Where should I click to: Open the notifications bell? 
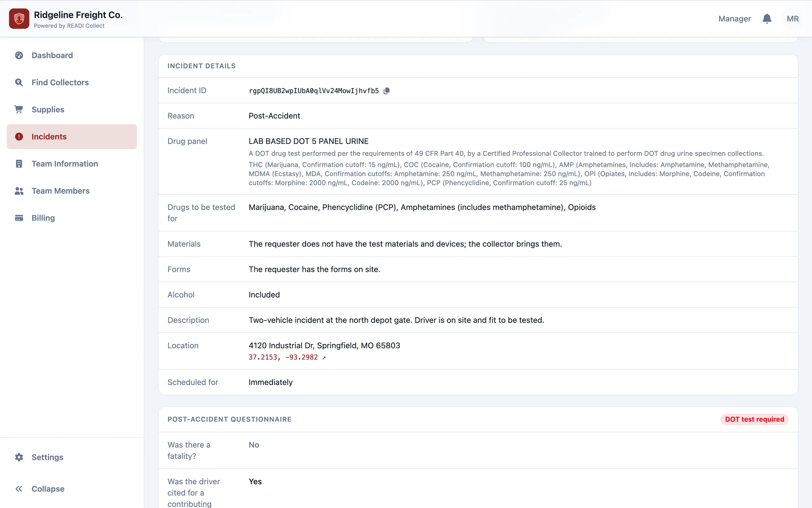[x=767, y=19]
